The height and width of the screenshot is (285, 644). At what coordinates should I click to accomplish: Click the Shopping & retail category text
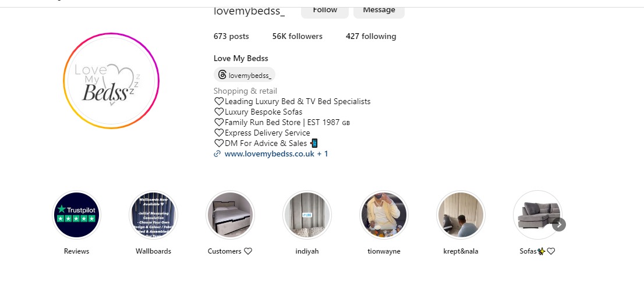point(245,91)
